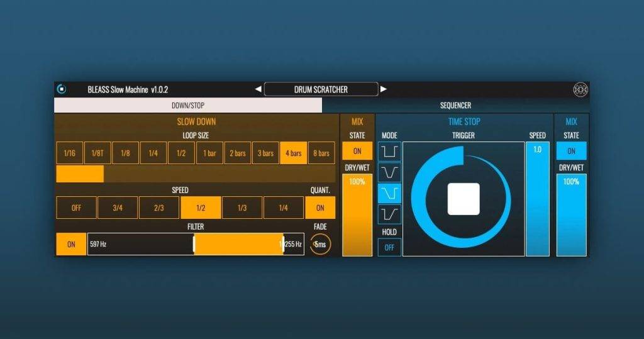This screenshot has width=644, height=339.
Task: Select the highlighted third mode curve
Action: pos(389,193)
